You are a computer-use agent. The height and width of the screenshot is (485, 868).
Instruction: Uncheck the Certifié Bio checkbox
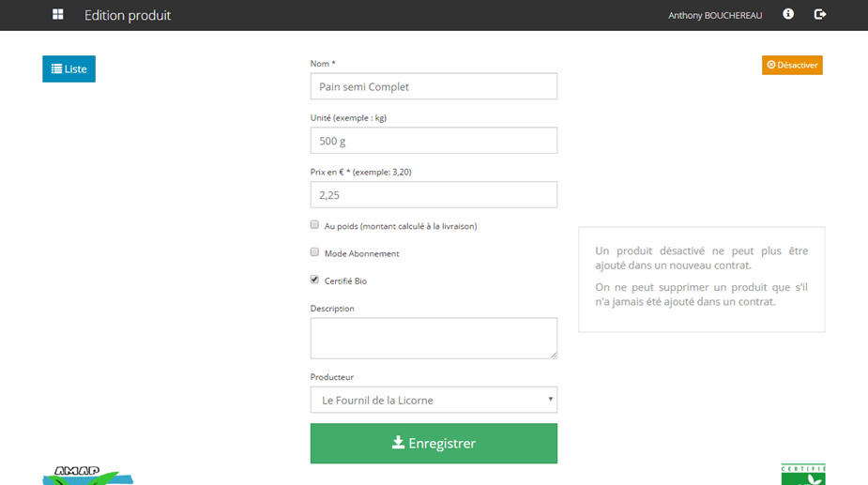coord(315,280)
